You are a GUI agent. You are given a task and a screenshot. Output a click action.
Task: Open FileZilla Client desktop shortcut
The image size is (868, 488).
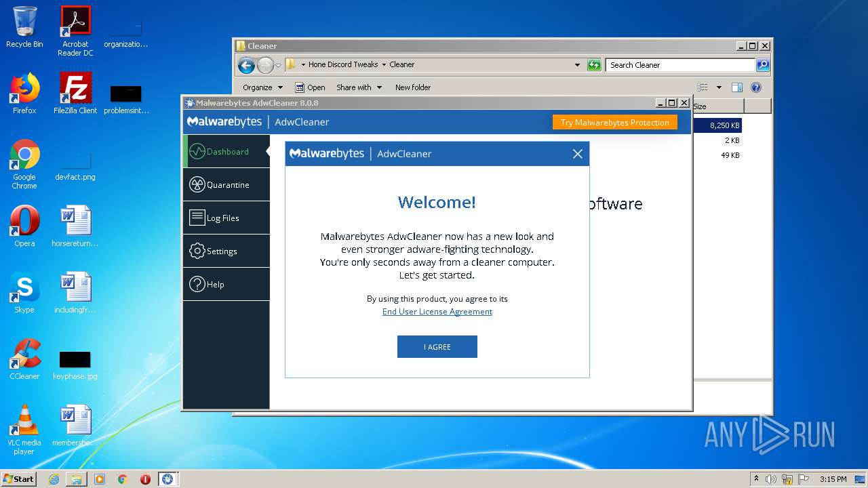[75, 94]
